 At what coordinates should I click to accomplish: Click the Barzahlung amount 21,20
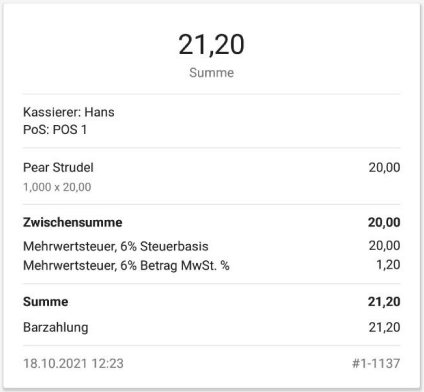click(x=384, y=328)
